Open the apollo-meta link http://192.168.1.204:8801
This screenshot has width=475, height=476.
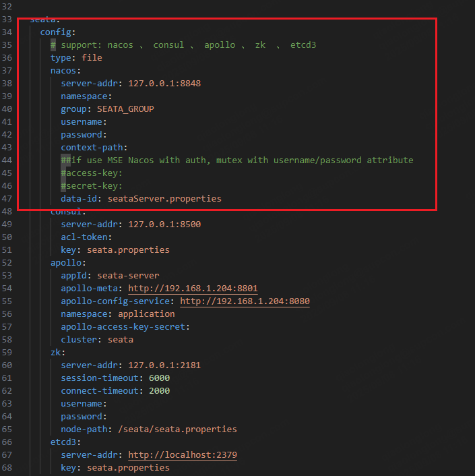click(x=193, y=289)
